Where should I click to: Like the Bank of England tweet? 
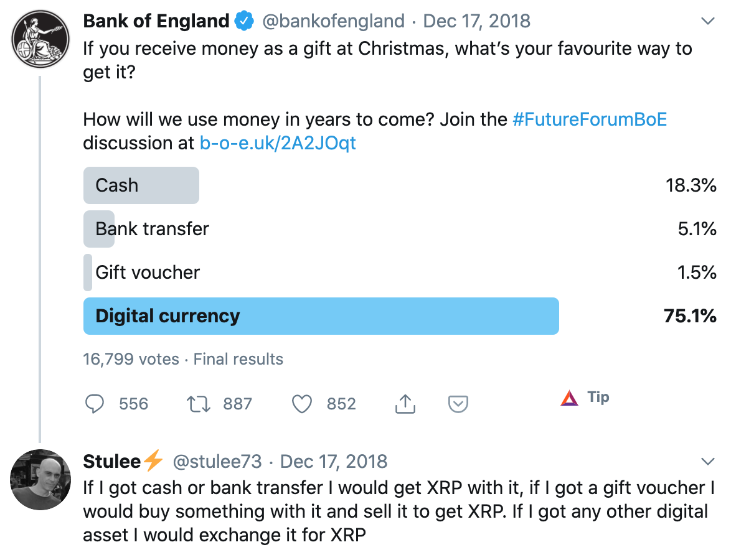click(x=302, y=404)
